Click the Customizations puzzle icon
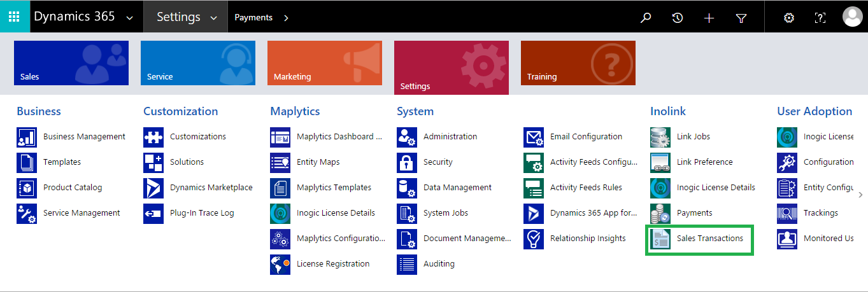 coord(153,137)
